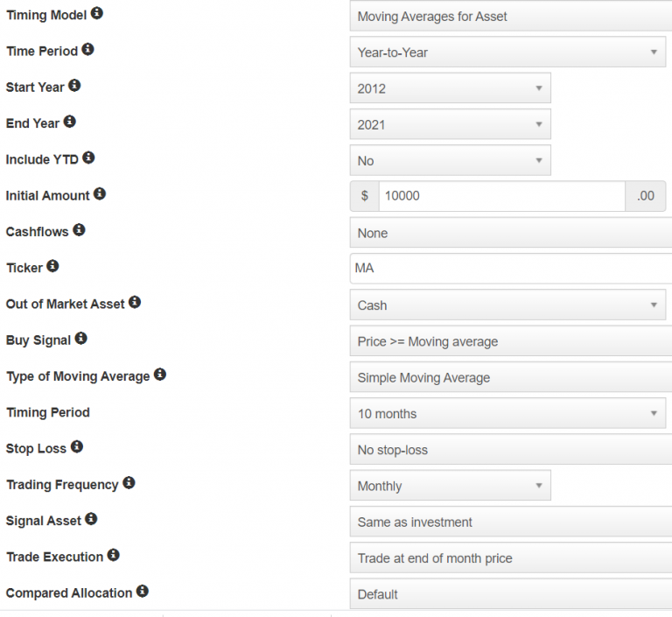Open the Include YTD No dropdown
The image size is (672, 617).
[451, 160]
